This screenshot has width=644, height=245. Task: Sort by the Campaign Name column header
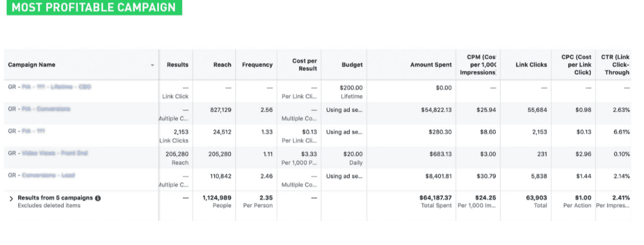[x=32, y=65]
